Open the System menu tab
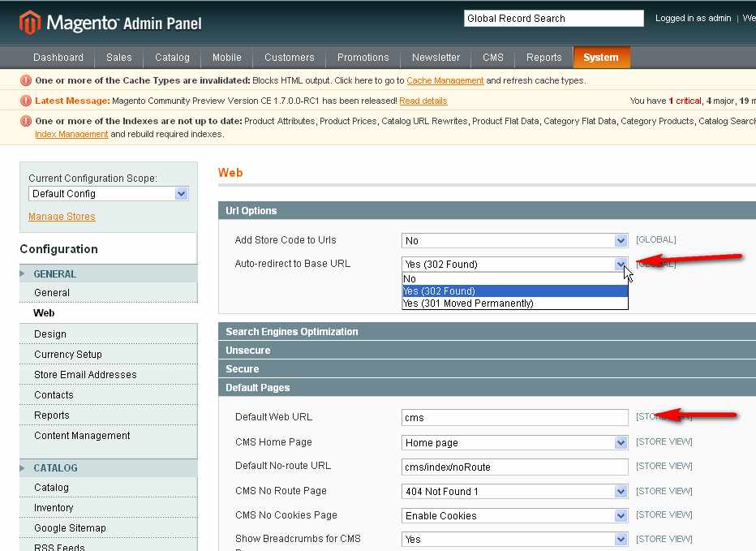 [x=601, y=58]
